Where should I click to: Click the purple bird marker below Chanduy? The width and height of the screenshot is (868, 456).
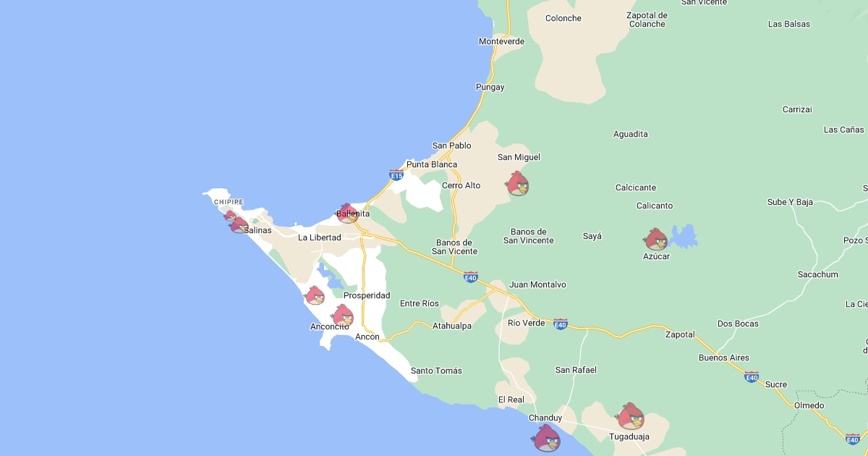(547, 438)
